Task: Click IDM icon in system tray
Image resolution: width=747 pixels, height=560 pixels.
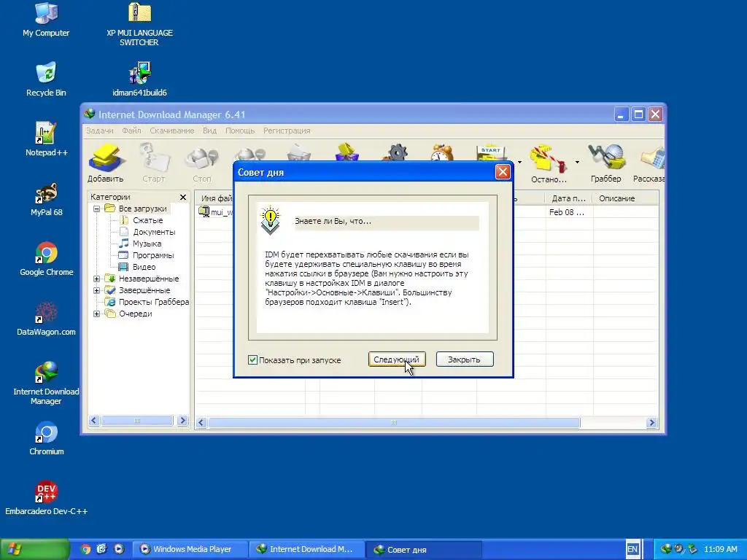Action: [666, 550]
